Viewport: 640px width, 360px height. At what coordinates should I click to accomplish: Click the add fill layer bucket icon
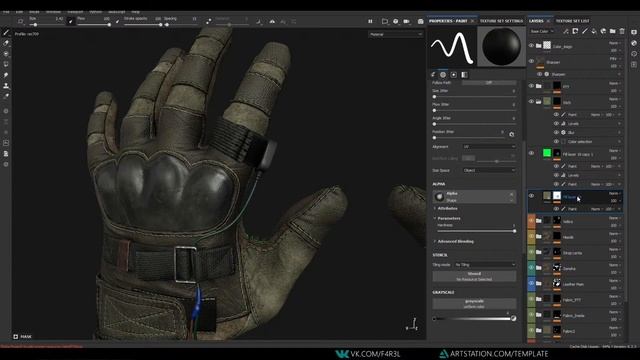pos(594,31)
